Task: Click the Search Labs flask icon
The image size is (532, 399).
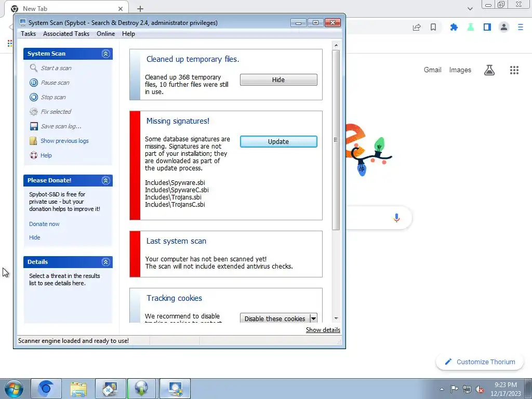Action: [489, 70]
